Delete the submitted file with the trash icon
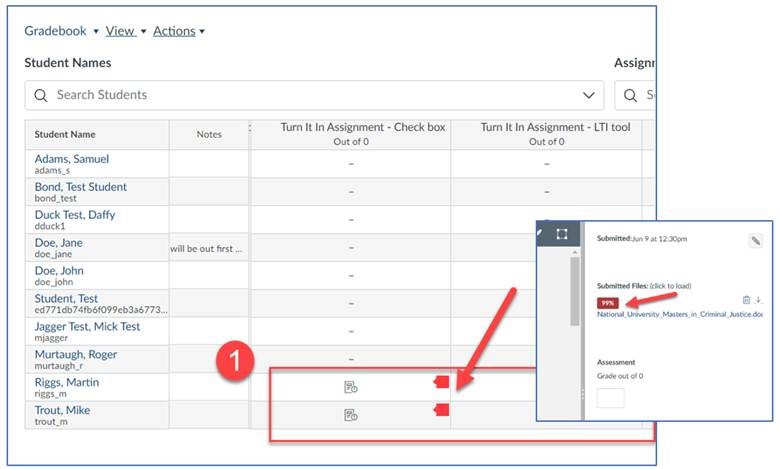 coord(746,300)
